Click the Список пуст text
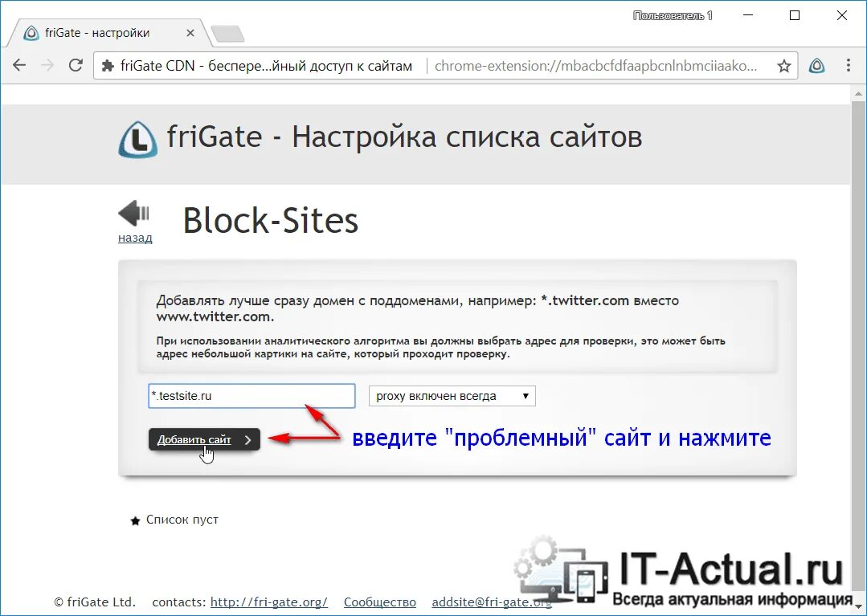 [x=182, y=520]
